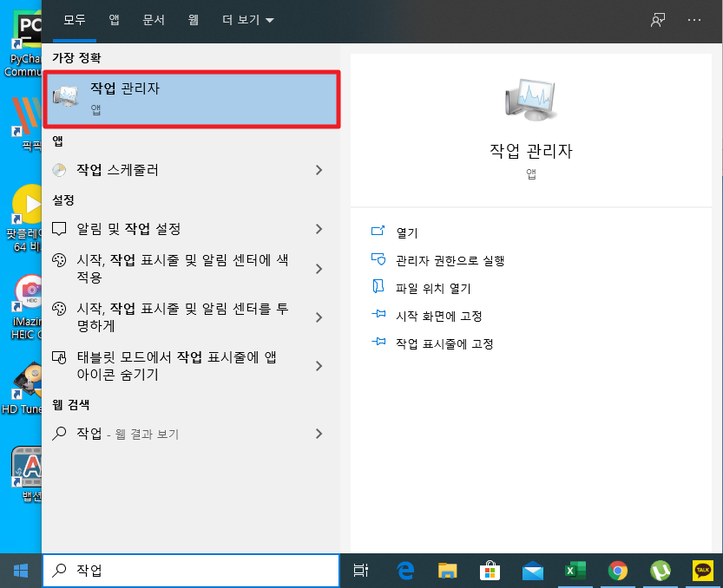Open Task View on the taskbar
This screenshot has width=723, height=588.
pyautogui.click(x=360, y=571)
